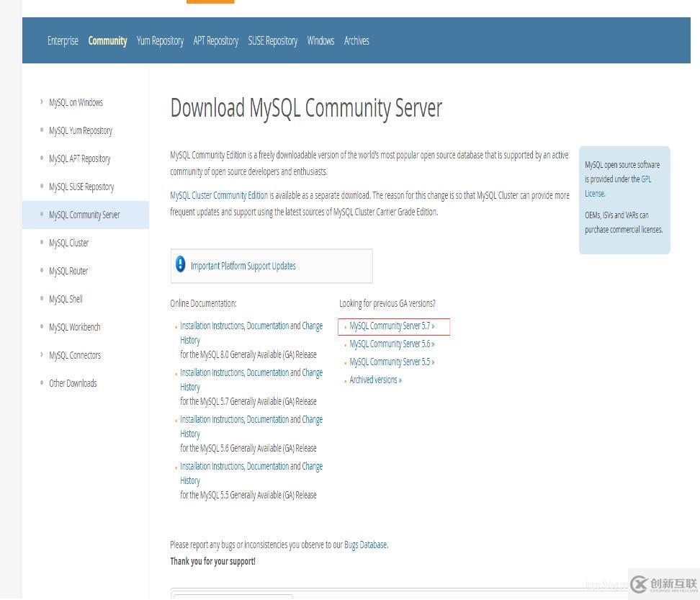This screenshot has height=600, width=700.
Task: Select MySQL Cluster in the sidebar
Action: click(x=68, y=243)
